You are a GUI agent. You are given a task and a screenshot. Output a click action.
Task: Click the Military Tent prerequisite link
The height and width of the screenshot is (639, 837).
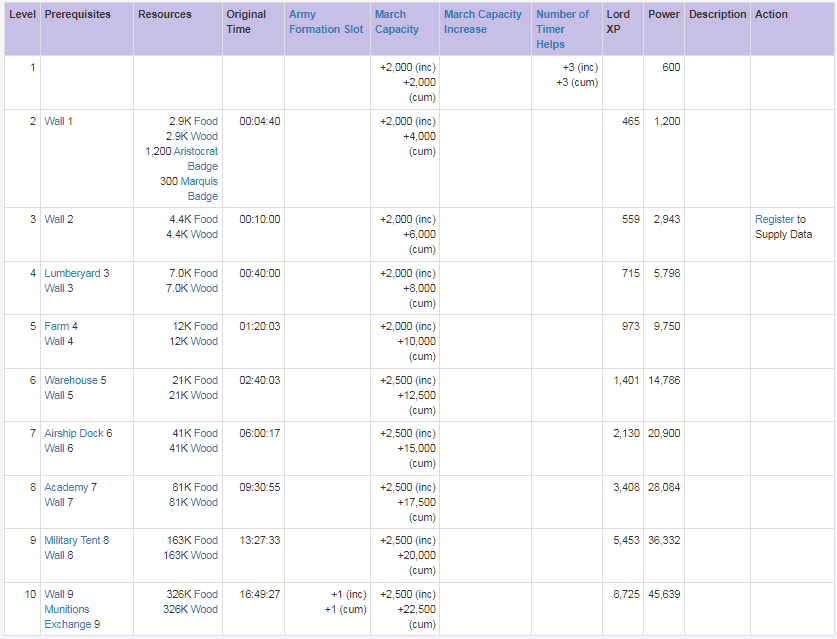(x=72, y=540)
